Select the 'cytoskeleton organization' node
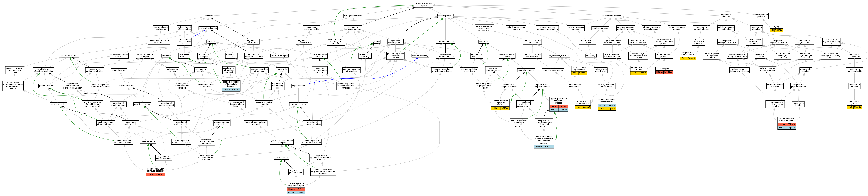Viewport: 868px width, 196px height. point(601,70)
